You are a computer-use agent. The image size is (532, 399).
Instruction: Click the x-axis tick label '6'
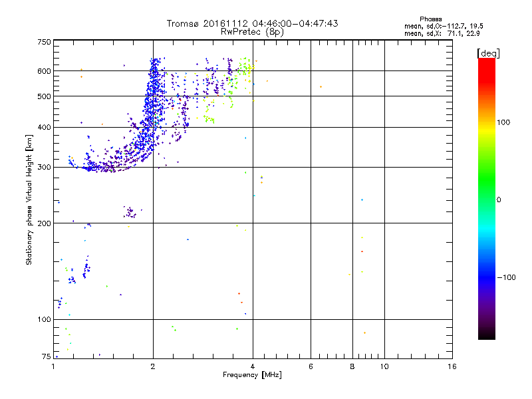[311, 366]
